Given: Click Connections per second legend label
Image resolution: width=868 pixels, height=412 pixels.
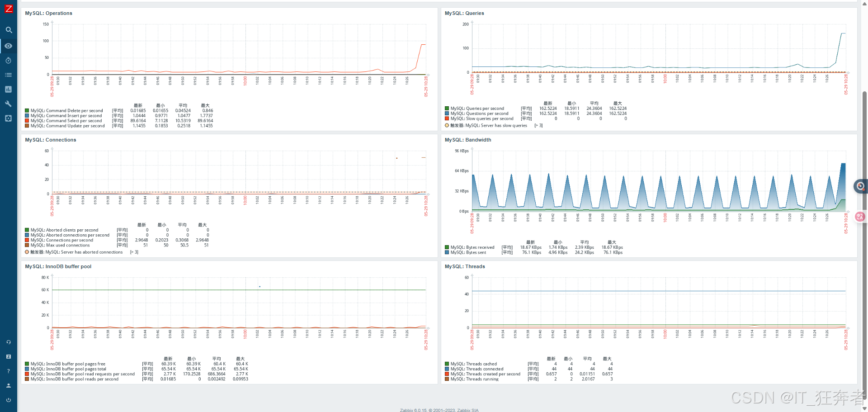Looking at the screenshot, I should coord(62,240).
